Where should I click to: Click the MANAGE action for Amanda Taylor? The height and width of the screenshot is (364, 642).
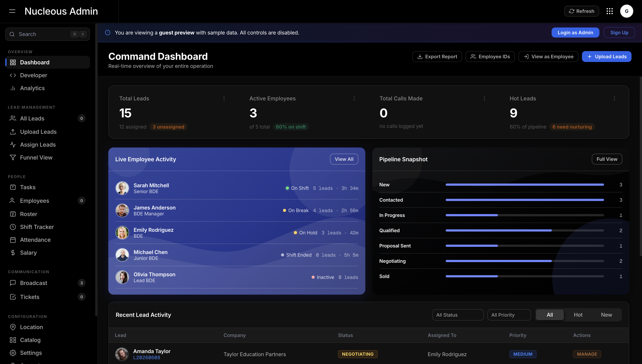[587, 354]
